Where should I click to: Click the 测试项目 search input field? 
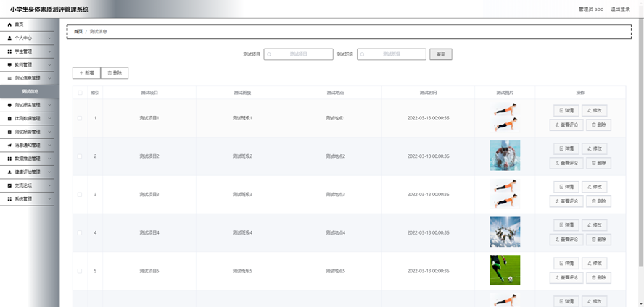298,54
